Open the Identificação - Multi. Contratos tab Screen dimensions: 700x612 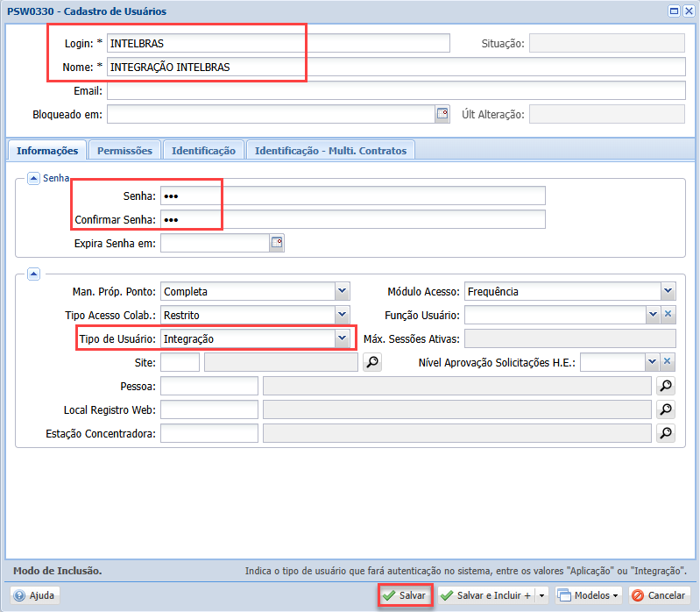coord(330,151)
